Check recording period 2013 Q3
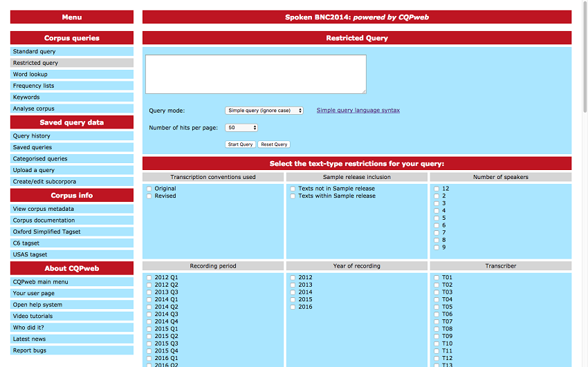 (149, 292)
